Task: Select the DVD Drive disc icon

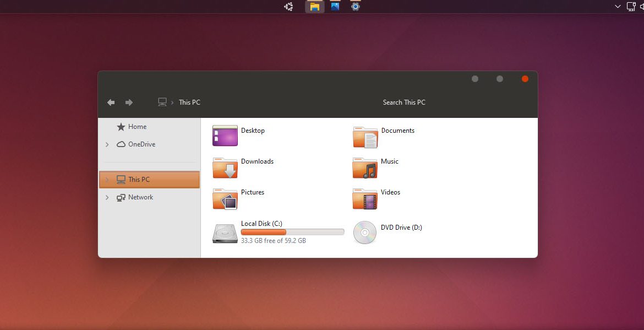Action: [x=365, y=232]
